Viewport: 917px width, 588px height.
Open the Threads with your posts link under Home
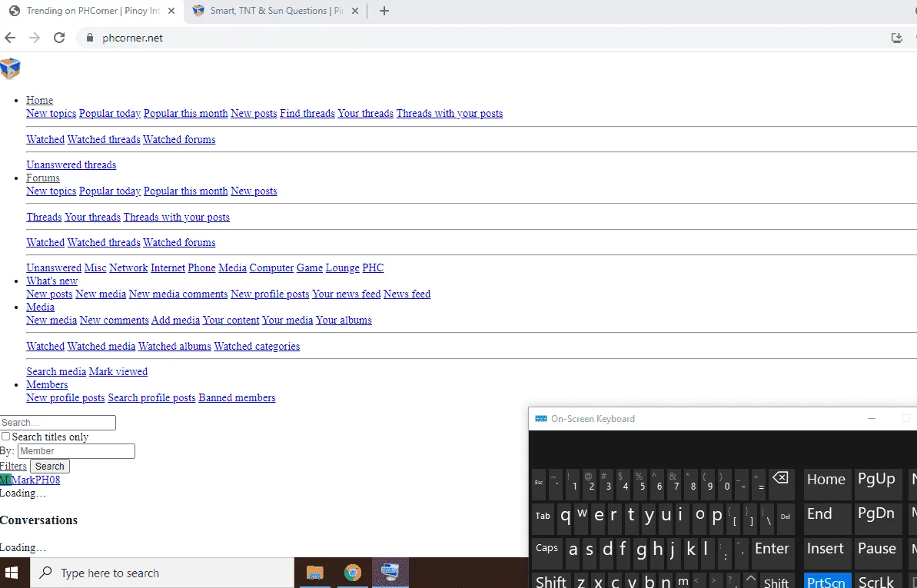(450, 114)
